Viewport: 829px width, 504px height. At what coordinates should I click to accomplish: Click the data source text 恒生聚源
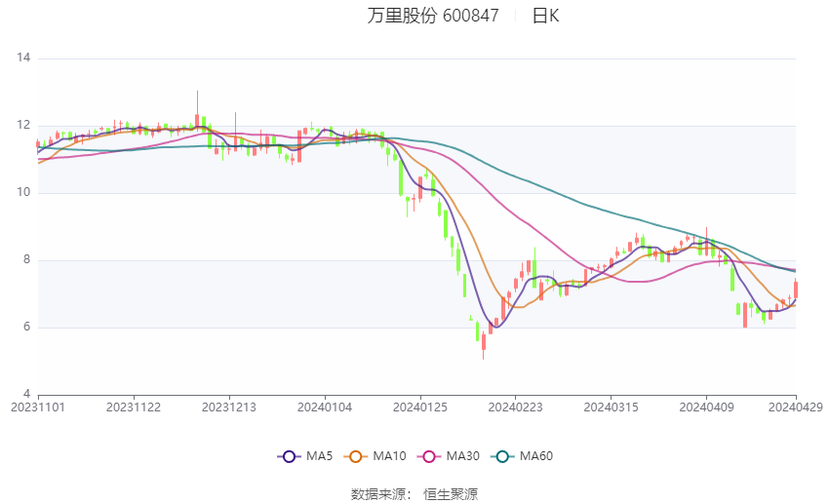(x=451, y=494)
